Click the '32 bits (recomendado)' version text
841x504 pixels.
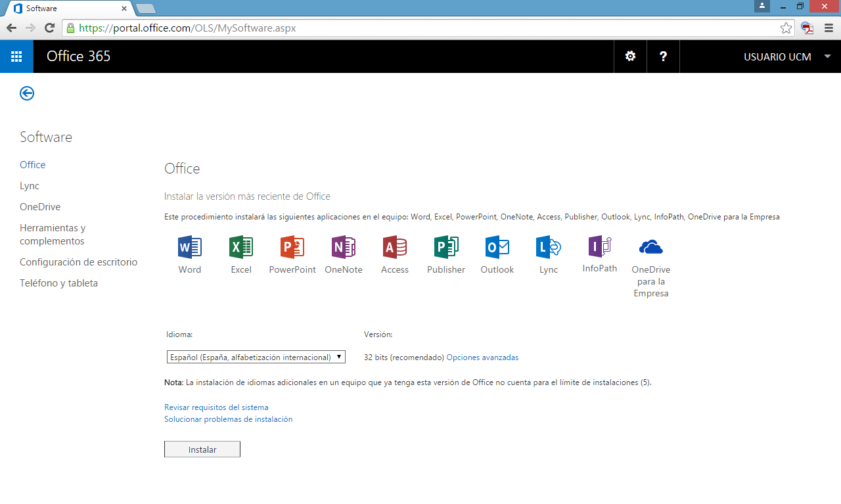404,357
